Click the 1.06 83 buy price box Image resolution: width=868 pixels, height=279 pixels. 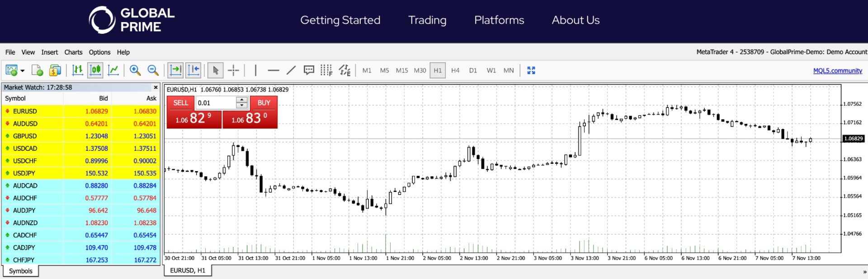(250, 119)
